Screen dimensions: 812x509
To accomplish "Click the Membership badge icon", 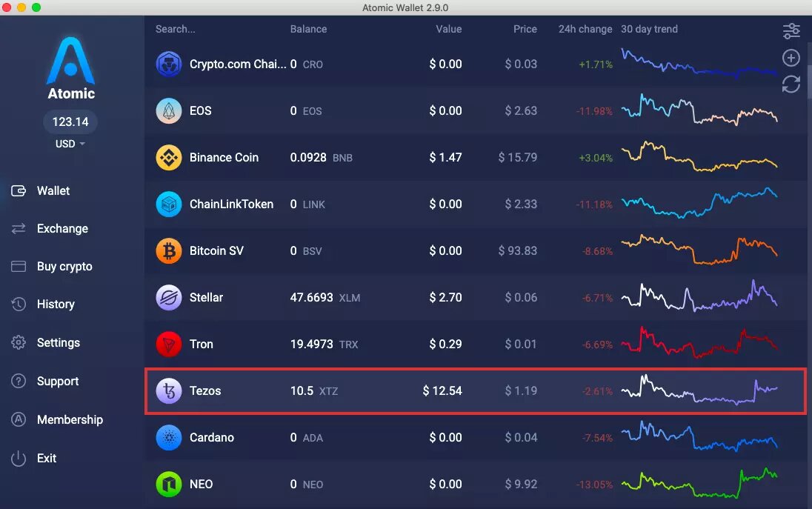I will click(18, 419).
